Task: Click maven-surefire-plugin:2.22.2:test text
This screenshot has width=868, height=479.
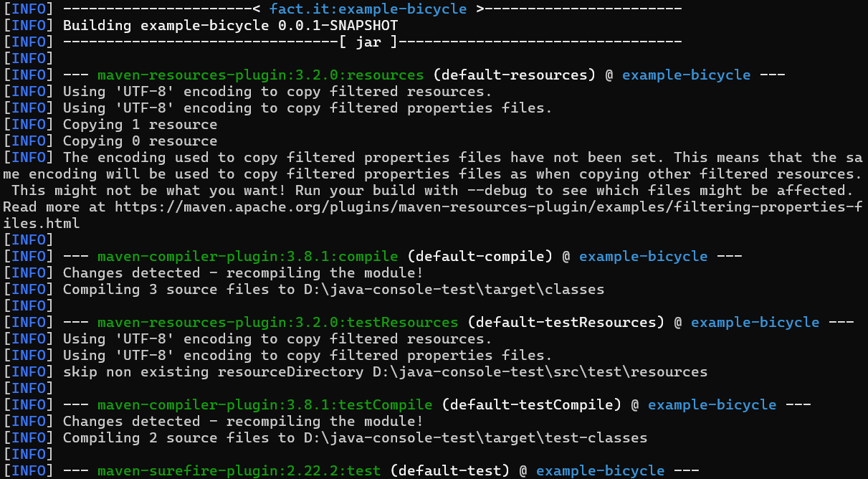Action: (239, 470)
